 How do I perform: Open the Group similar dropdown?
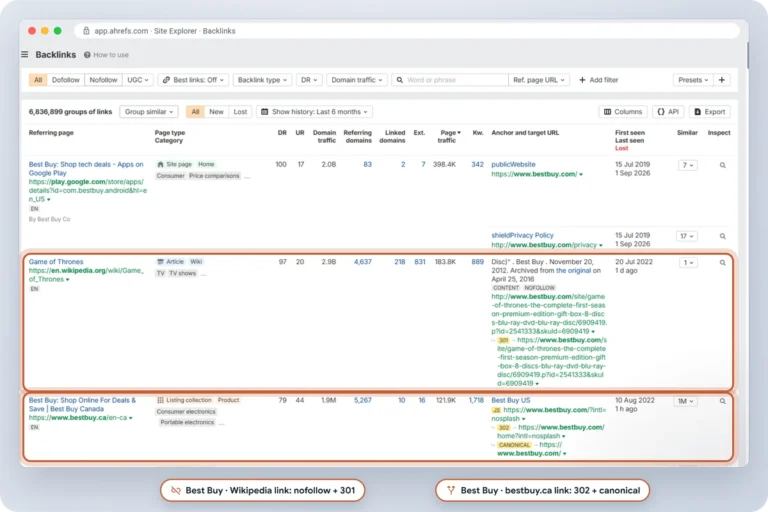point(149,112)
